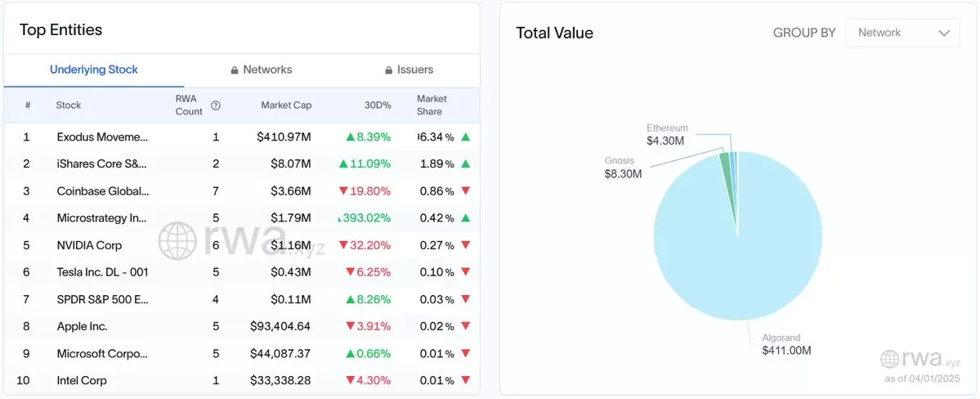
Task: Click the $410.97M market cap value
Action: tap(283, 137)
